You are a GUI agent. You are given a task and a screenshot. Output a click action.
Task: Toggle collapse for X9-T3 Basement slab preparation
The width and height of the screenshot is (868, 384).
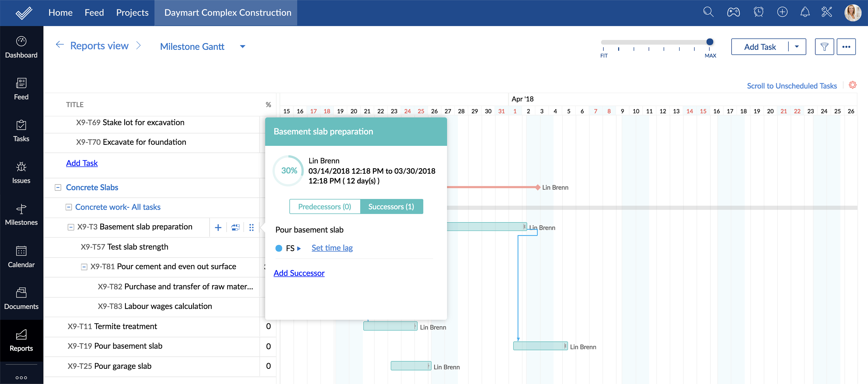(70, 227)
